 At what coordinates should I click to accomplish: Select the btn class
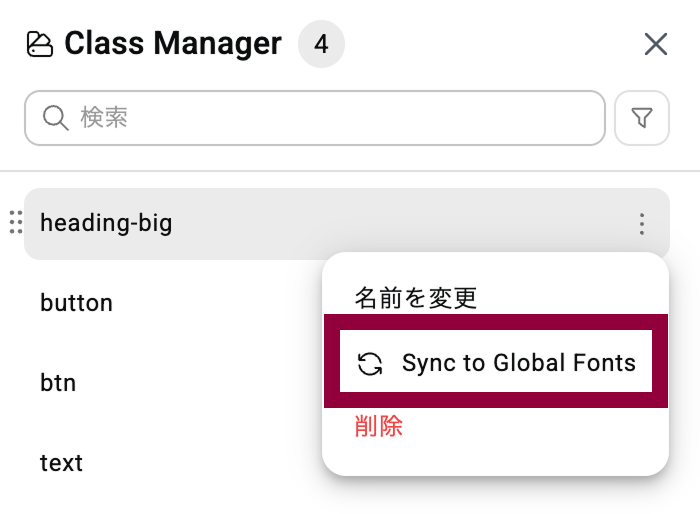(58, 383)
